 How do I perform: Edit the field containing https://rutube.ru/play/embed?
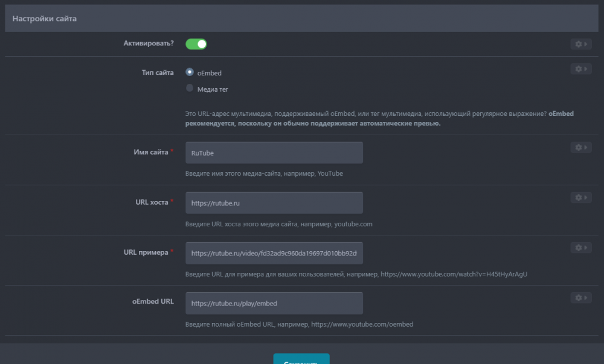click(274, 303)
